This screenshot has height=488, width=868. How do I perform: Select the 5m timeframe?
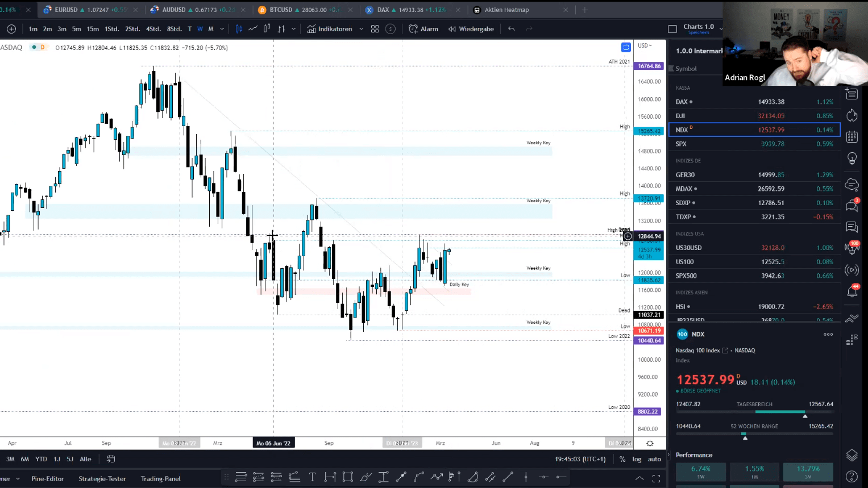pyautogui.click(x=76, y=29)
